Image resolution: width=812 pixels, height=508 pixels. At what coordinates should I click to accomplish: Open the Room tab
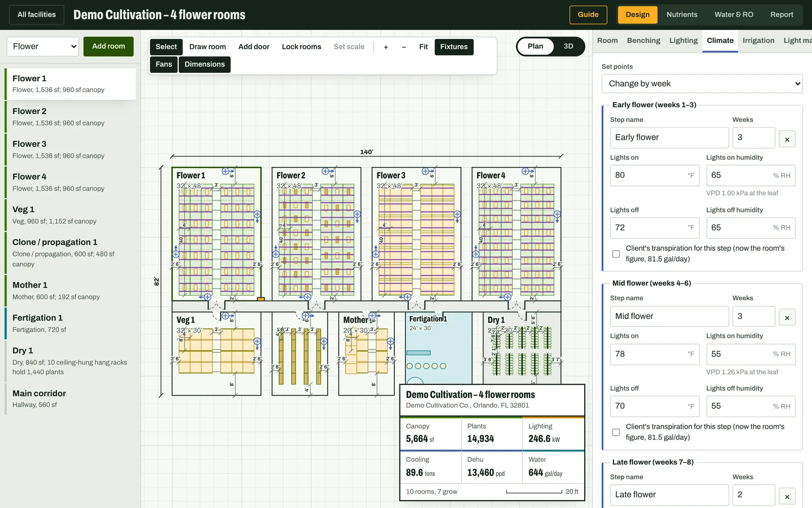pyautogui.click(x=607, y=41)
